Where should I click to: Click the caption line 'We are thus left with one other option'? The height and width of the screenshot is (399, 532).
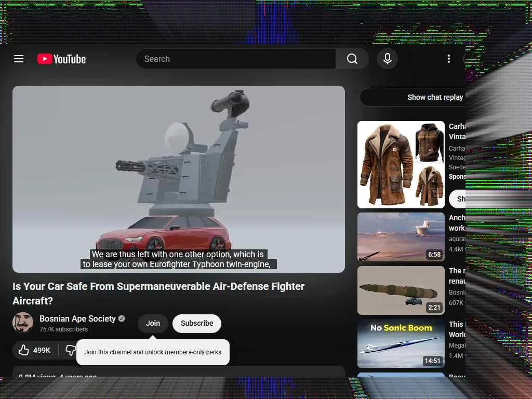click(178, 254)
